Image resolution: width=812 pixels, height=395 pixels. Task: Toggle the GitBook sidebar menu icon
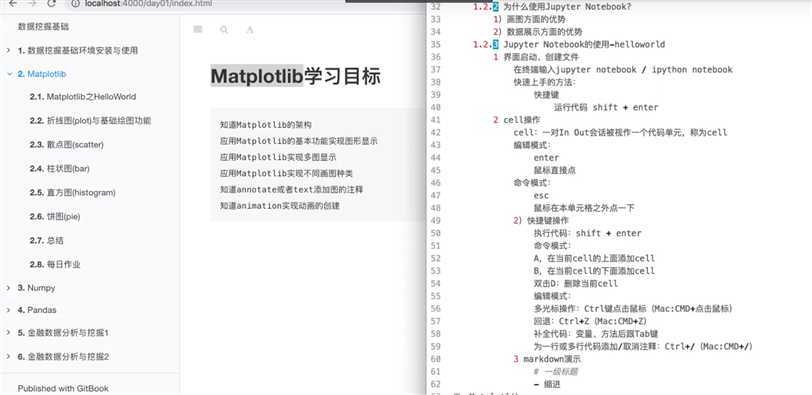(x=197, y=30)
